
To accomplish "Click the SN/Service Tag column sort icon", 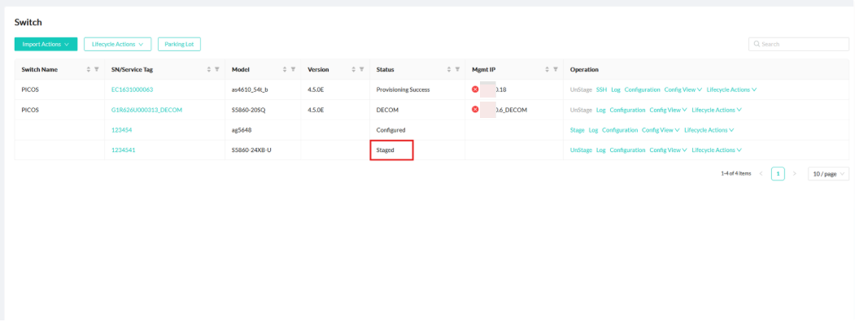I will point(209,70).
